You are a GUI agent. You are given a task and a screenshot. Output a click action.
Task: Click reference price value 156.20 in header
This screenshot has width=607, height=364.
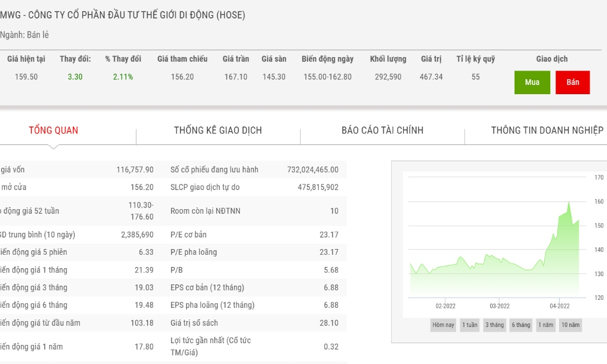(x=182, y=77)
